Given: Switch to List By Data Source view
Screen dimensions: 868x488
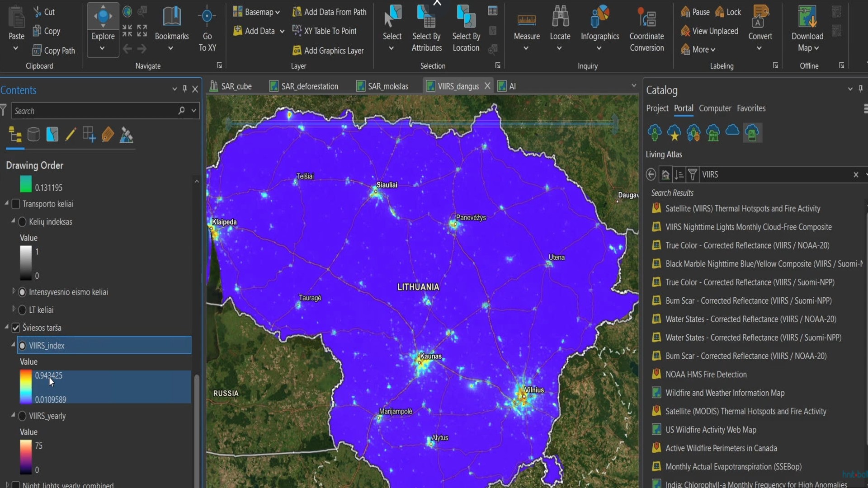Looking at the screenshot, I should 33,135.
